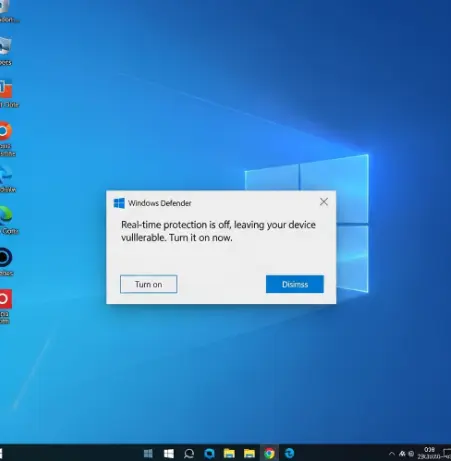
Task: Open the first File Explorer taskbar icon
Action: click(229, 453)
